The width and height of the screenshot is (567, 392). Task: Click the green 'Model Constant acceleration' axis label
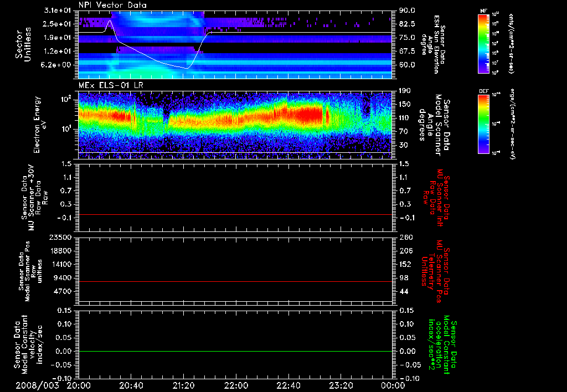pos(442,345)
